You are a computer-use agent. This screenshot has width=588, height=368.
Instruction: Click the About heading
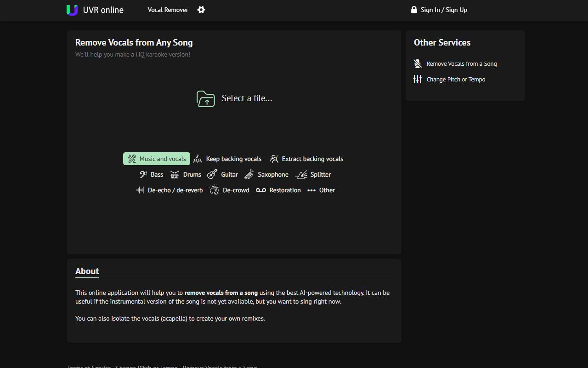coord(87,271)
